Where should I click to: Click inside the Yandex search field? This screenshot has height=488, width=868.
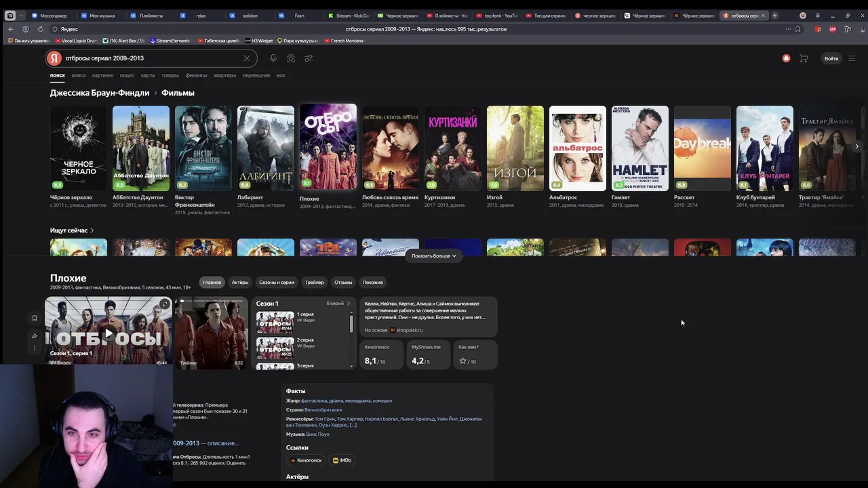coord(153,58)
